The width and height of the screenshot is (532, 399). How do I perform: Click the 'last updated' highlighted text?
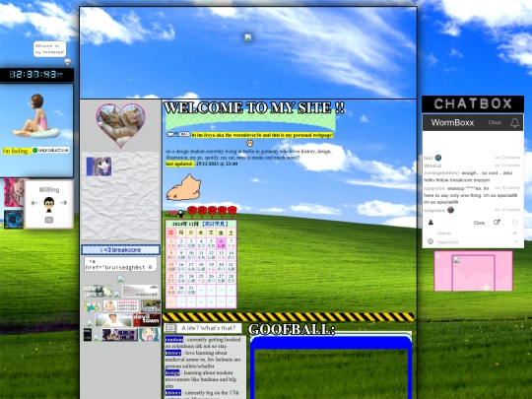click(180, 164)
